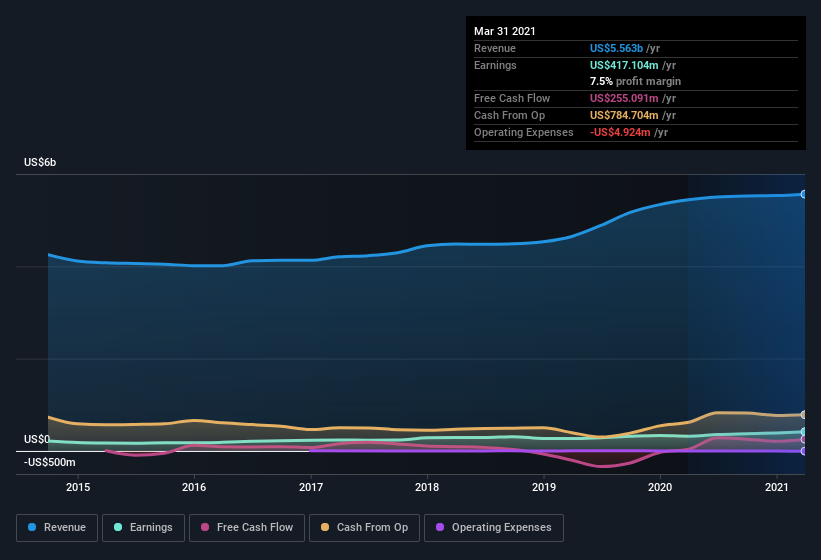This screenshot has width=821, height=560.
Task: Click the Earnings label in tooltip
Action: pyautogui.click(x=495, y=65)
